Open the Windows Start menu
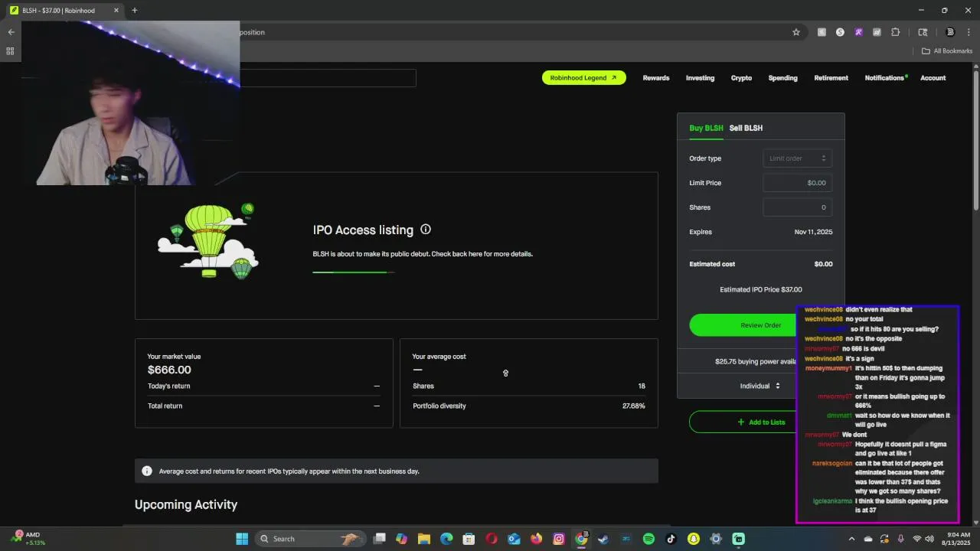 point(242,539)
